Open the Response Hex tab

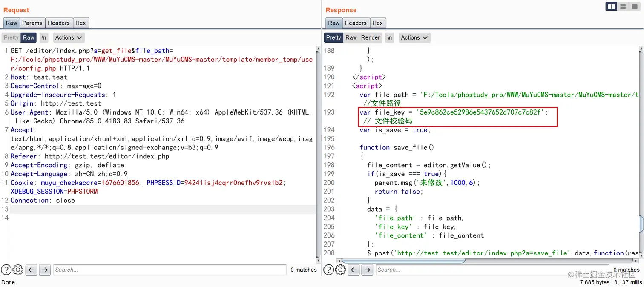coord(377,23)
